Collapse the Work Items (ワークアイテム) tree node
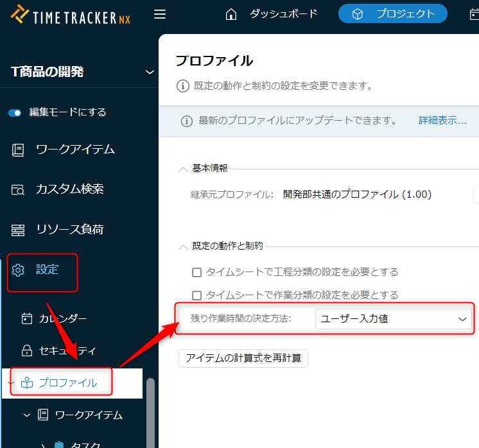The image size is (479, 448). coord(27,415)
